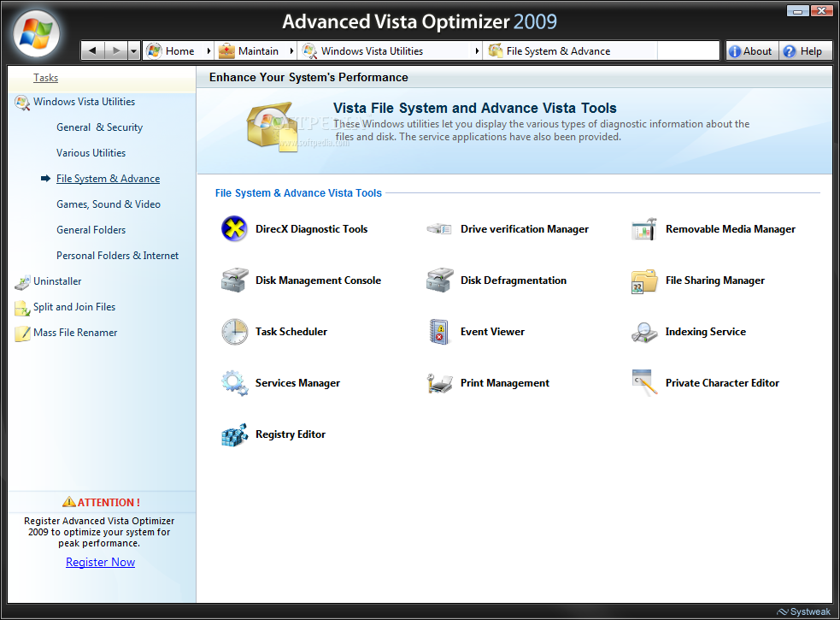Click the Drive verification Manager icon
The image size is (840, 620).
pos(438,229)
